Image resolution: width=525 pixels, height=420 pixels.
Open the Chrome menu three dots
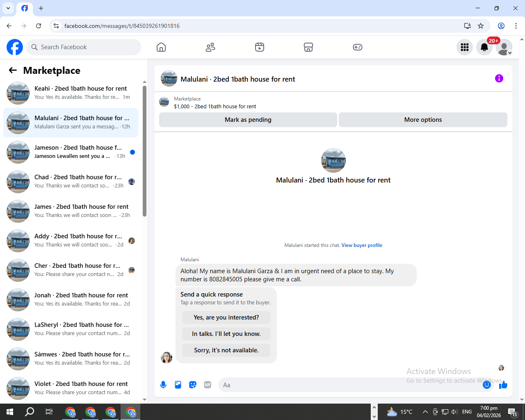(516, 26)
